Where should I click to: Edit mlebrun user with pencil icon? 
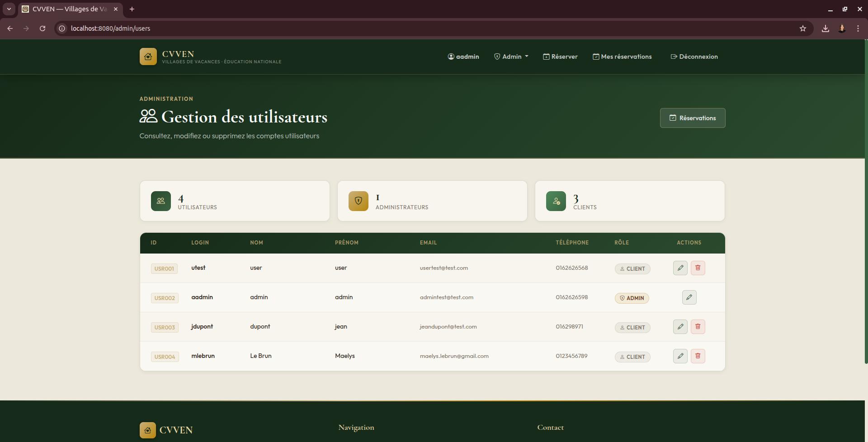(680, 356)
